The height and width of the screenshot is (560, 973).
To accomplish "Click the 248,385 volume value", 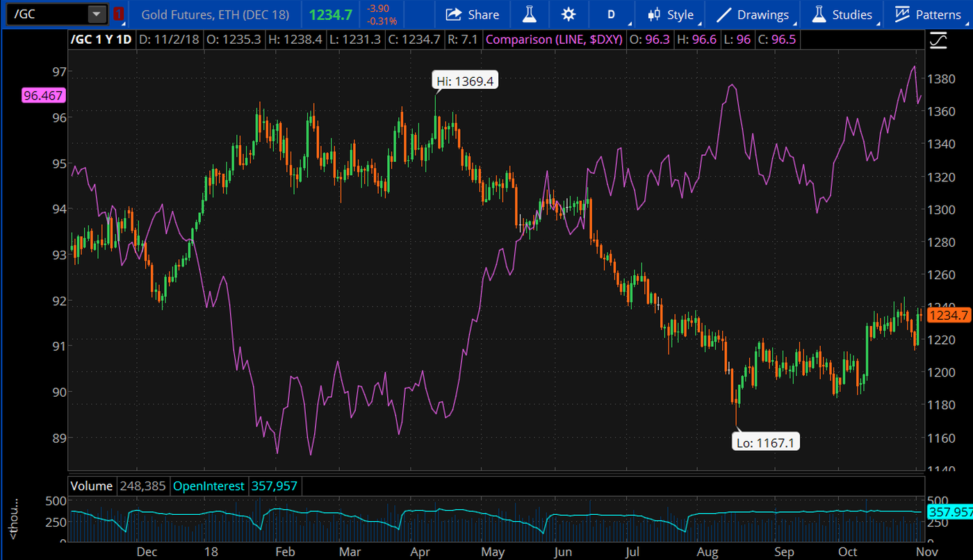I will point(143,486).
